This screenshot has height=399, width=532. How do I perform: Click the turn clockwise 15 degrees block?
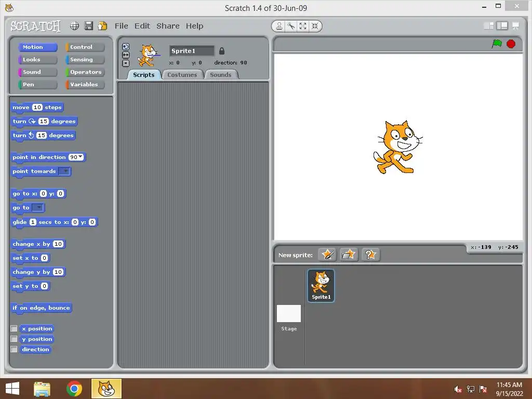45,122
